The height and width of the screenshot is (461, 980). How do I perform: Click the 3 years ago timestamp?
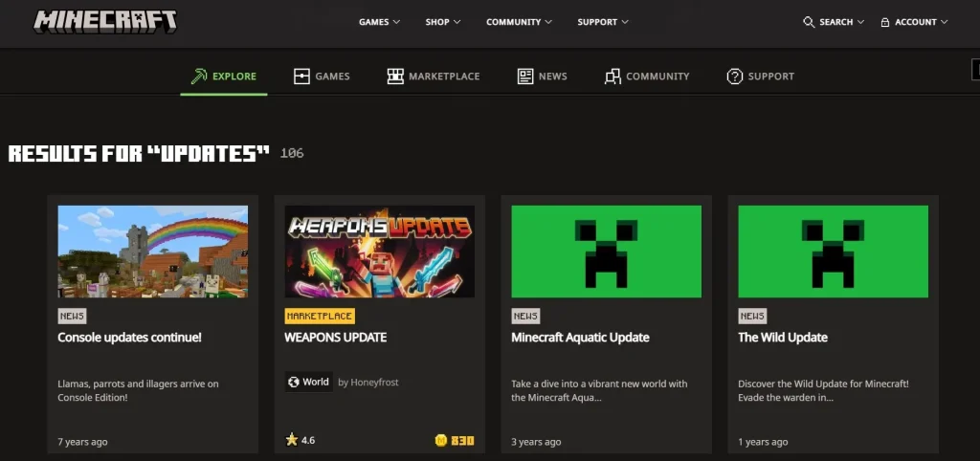[536, 442]
